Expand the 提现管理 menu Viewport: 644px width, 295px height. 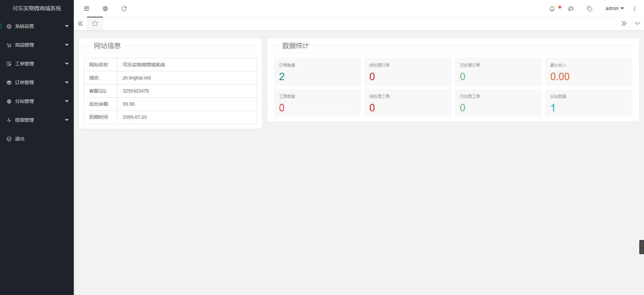37,120
